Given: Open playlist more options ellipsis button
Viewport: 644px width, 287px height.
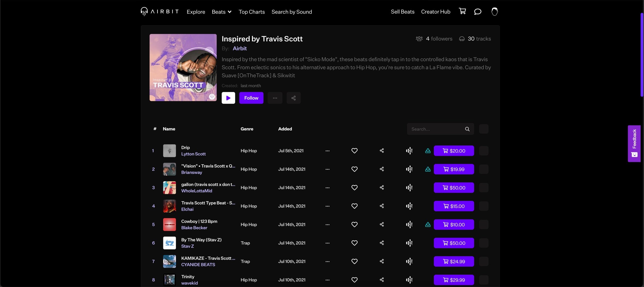Looking at the screenshot, I should (x=275, y=98).
